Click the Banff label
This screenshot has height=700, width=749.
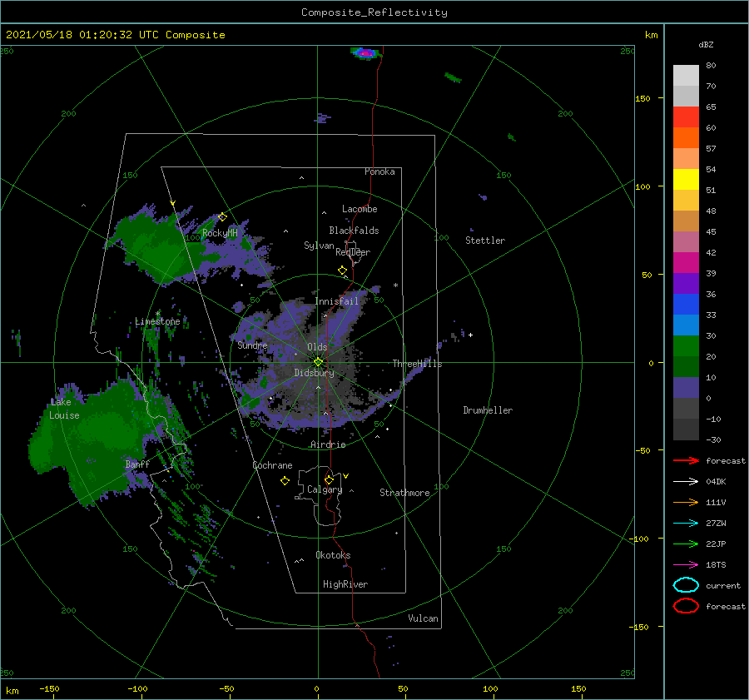[x=137, y=464]
